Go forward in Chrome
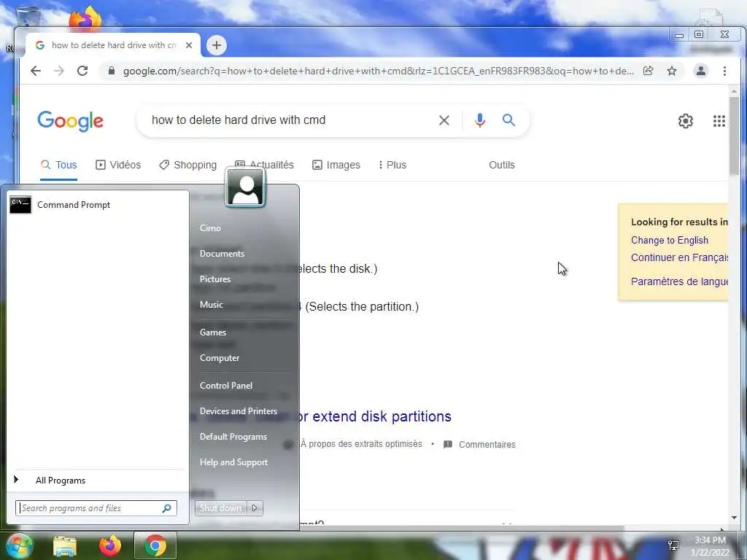Viewport: 747px width, 560px height. (x=59, y=71)
